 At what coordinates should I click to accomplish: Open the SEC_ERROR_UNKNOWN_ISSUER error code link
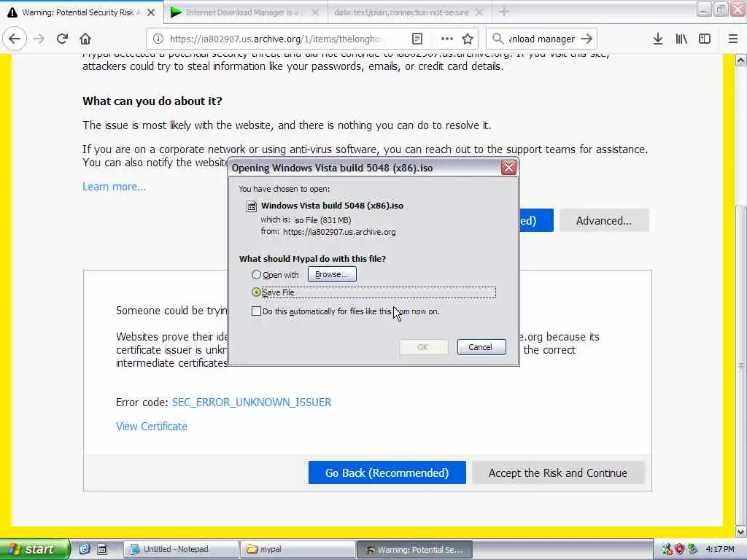point(252,402)
